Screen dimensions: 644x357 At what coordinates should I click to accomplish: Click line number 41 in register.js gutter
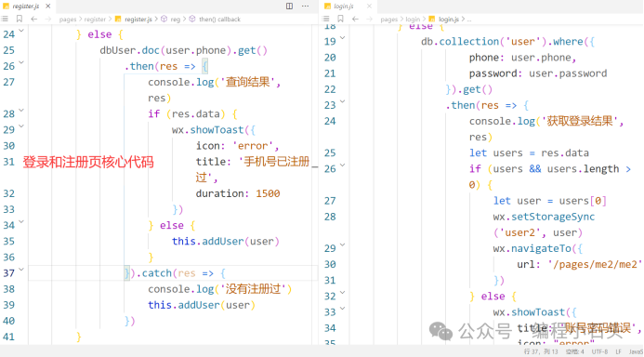coord(9,337)
